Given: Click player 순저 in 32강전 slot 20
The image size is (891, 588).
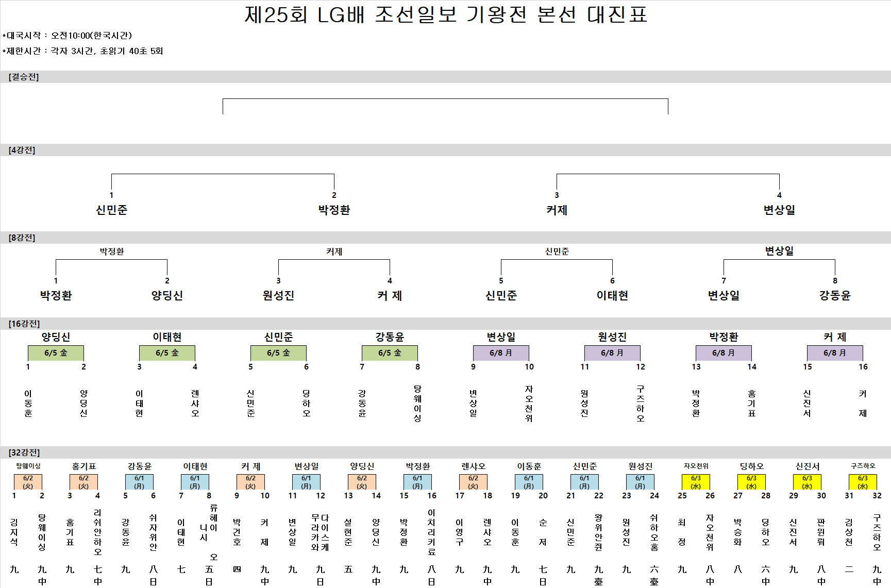Looking at the screenshot, I should tap(543, 532).
